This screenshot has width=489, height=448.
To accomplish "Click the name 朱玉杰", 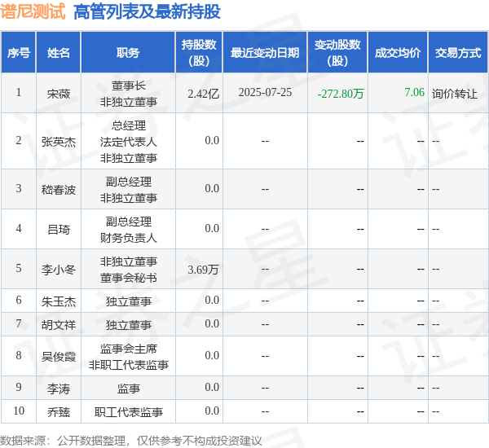I will (x=59, y=301).
